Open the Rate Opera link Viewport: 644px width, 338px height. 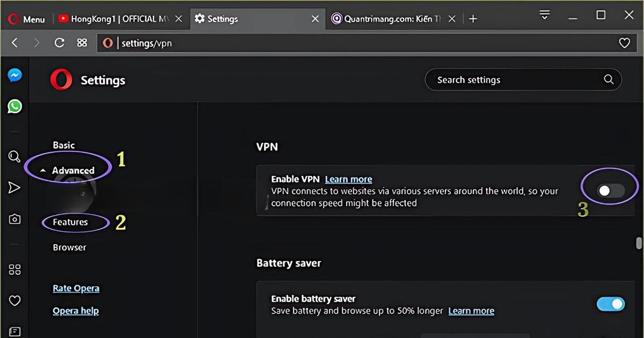[76, 288]
